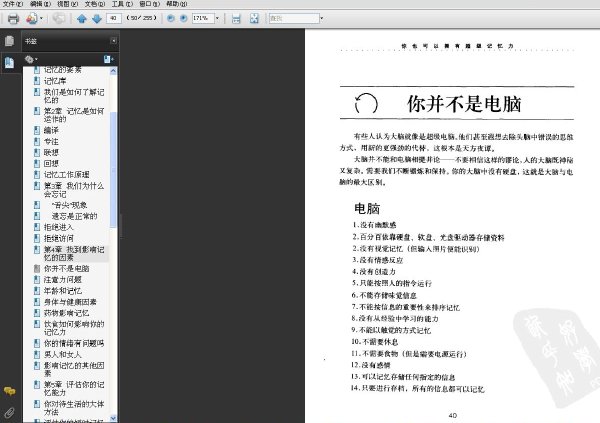This screenshot has width=600, height=423.
Task: Click the page heading 你并不是电脑
Action: tap(464, 104)
